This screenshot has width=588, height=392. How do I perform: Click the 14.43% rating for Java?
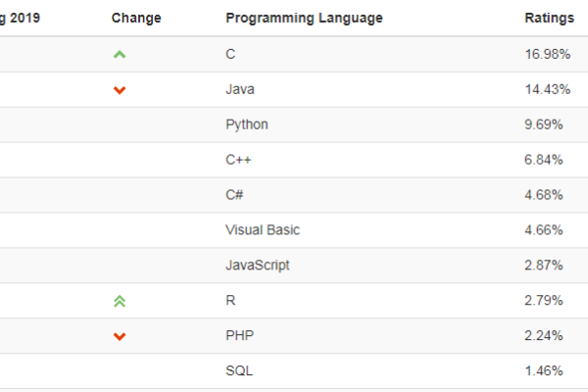pyautogui.click(x=544, y=89)
